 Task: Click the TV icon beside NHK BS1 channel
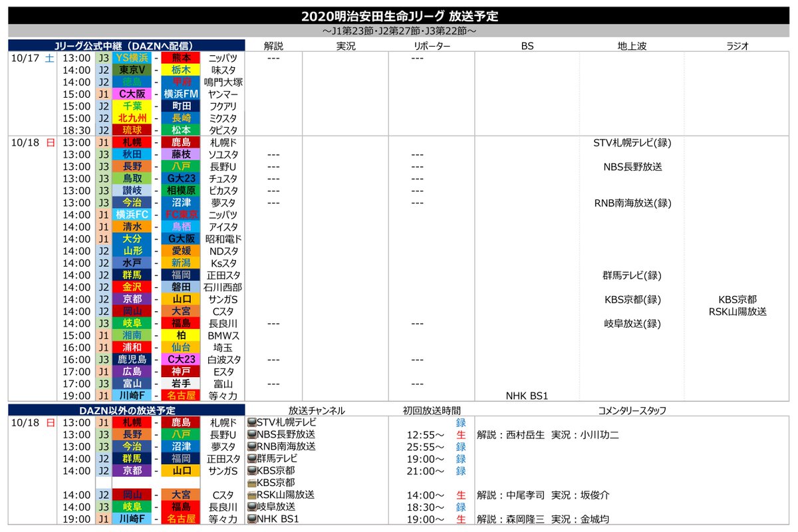251,519
